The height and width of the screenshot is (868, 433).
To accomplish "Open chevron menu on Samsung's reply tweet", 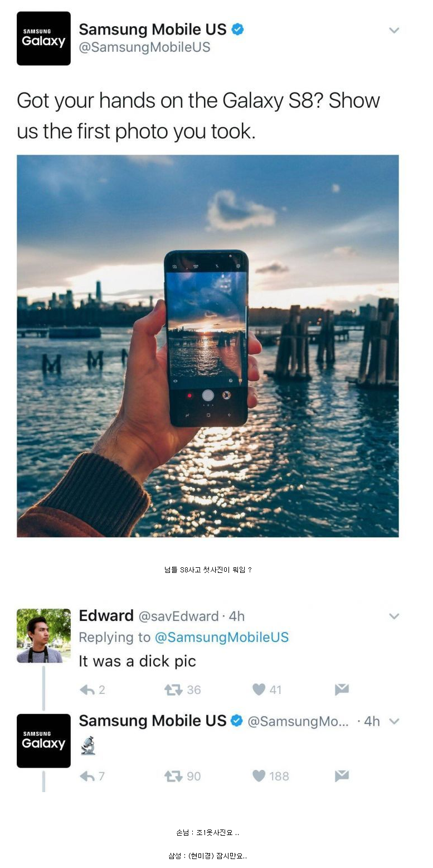I will 394,721.
